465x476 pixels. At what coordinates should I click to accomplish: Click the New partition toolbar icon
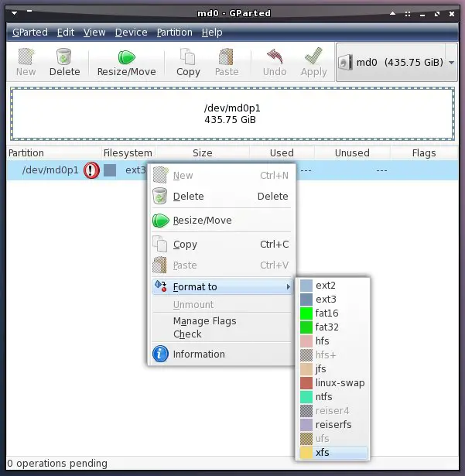tap(26, 57)
